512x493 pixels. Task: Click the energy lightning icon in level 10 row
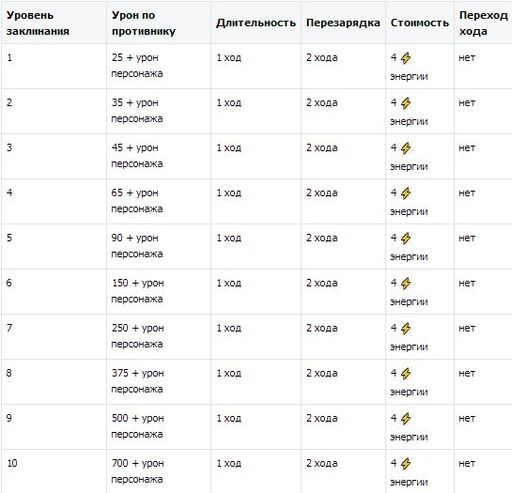click(406, 464)
